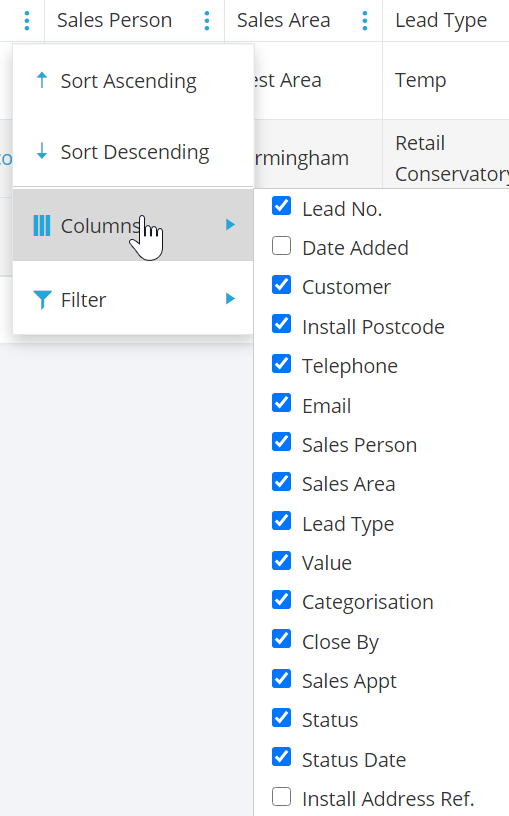
Task: Open the Sales Person column menu dots
Action: [207, 20]
